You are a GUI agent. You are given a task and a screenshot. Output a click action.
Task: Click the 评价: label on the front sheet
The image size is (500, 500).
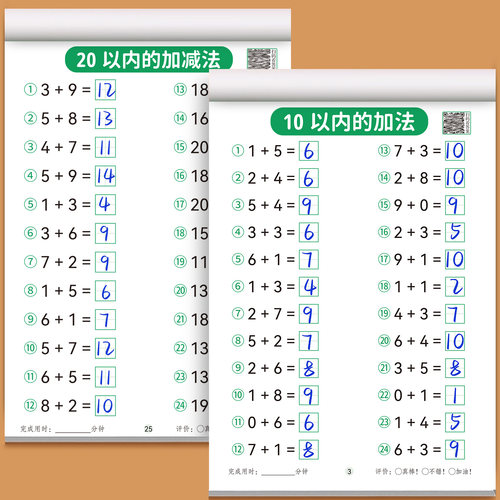(x=384, y=471)
